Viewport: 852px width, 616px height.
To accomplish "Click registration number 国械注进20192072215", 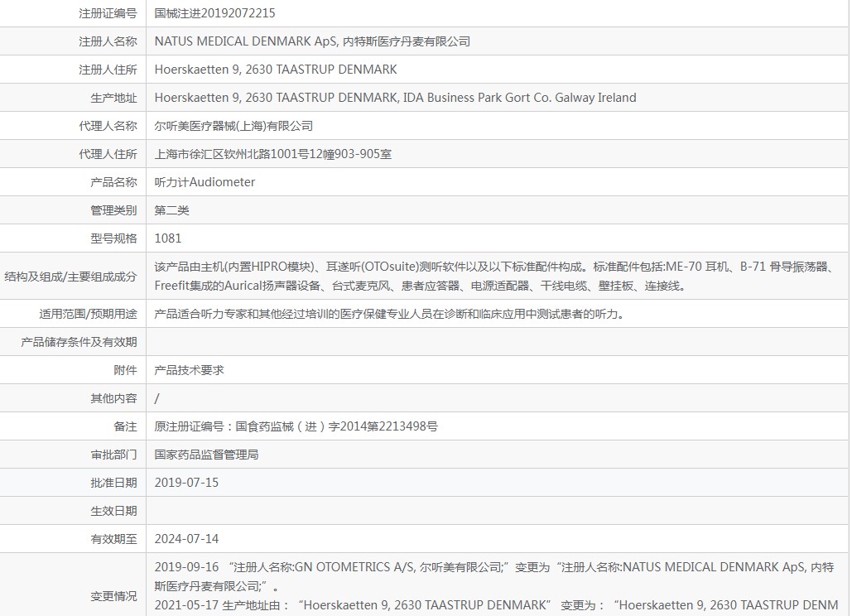I will point(214,13).
